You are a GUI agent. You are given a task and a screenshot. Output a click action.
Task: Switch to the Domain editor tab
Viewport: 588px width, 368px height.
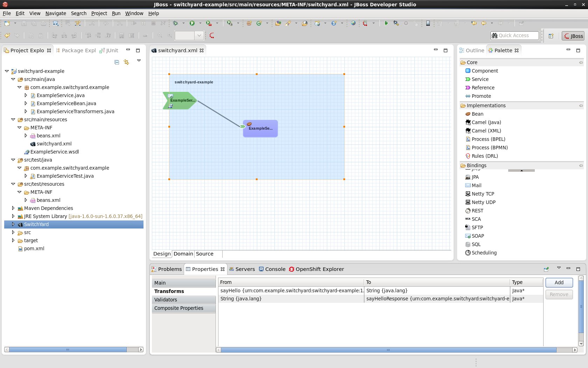[x=183, y=254]
